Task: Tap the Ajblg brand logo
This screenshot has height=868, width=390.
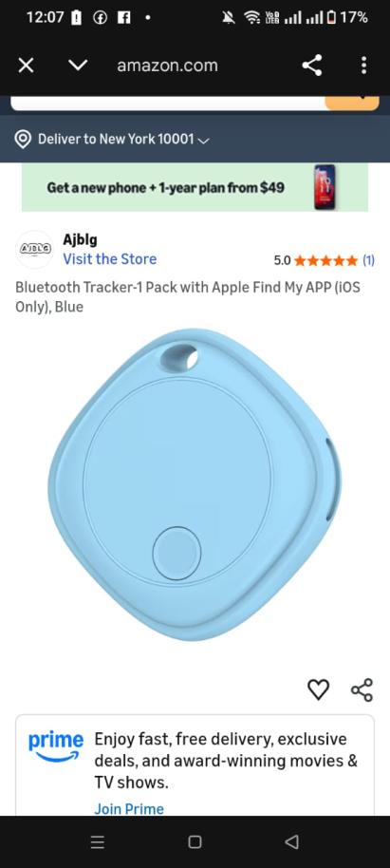Action: (x=34, y=250)
